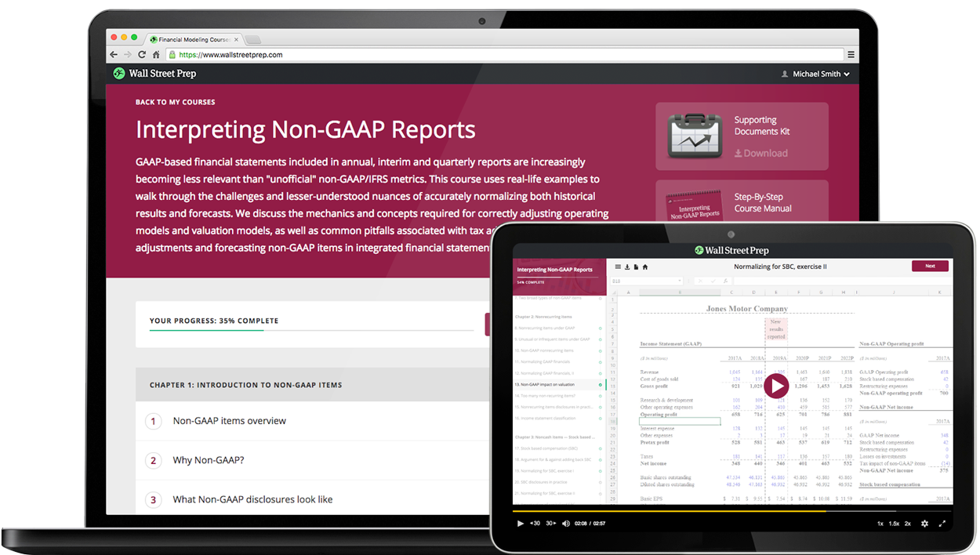Click the Chapter 2: Nonrecurring items heading
This screenshot has width=980, height=555.
[x=543, y=317]
